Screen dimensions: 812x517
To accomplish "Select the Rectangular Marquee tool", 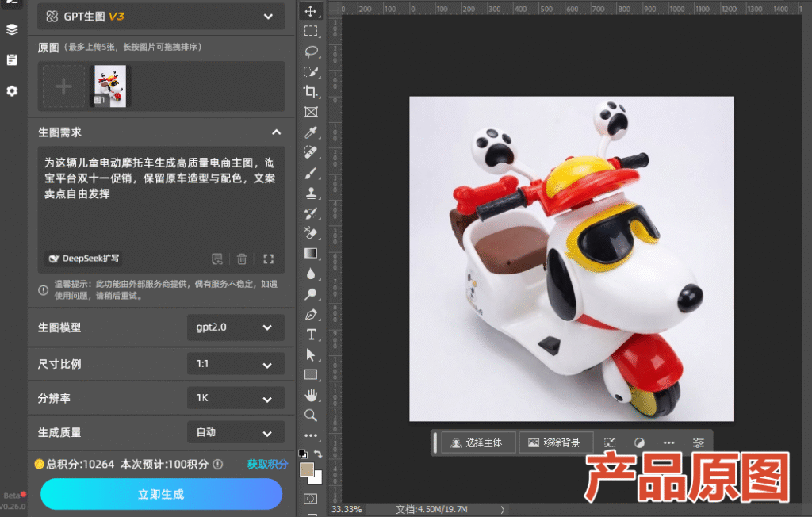I will coord(311,31).
